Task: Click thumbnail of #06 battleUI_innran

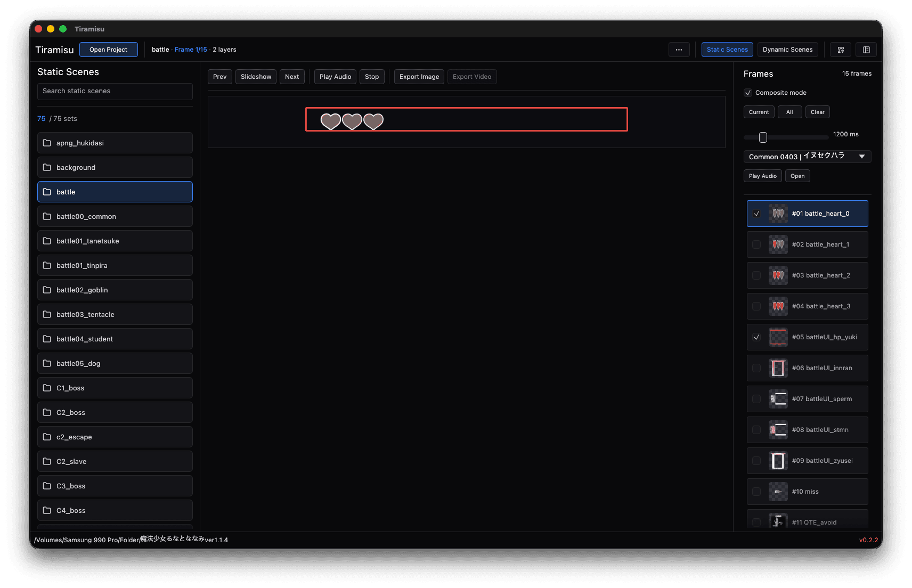Action: (778, 368)
